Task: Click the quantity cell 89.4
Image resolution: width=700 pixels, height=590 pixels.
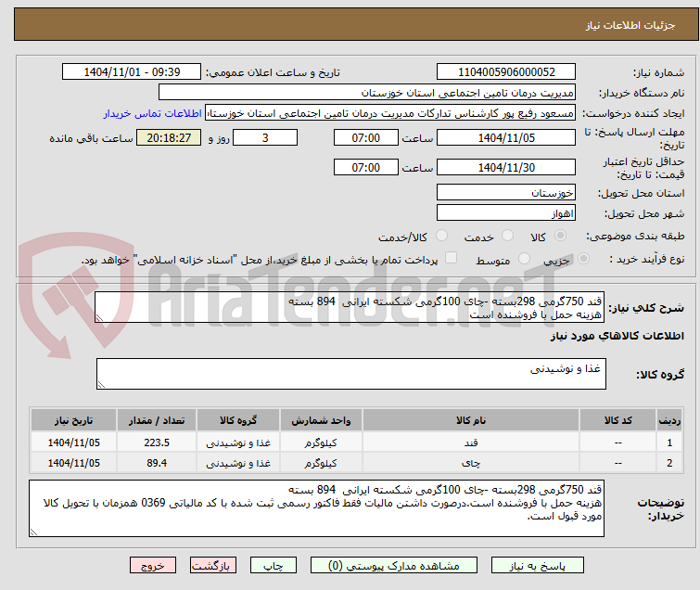Action: click(157, 463)
